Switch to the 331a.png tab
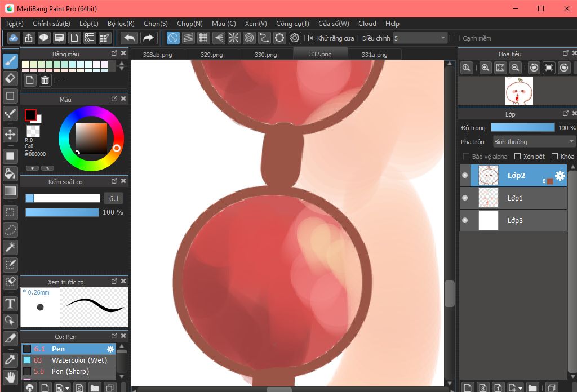The image size is (577, 392). point(374,55)
